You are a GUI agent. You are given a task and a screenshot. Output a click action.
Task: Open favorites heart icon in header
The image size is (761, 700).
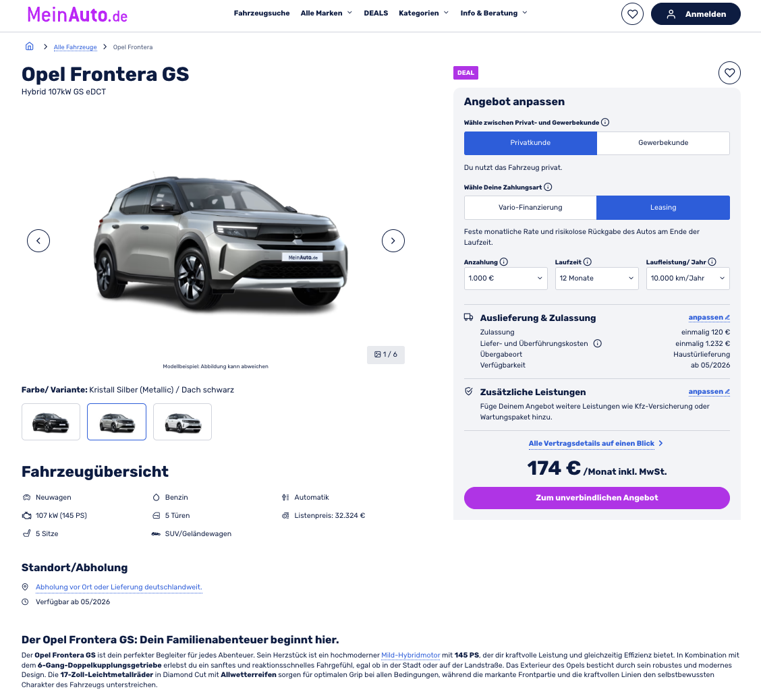[x=632, y=14]
